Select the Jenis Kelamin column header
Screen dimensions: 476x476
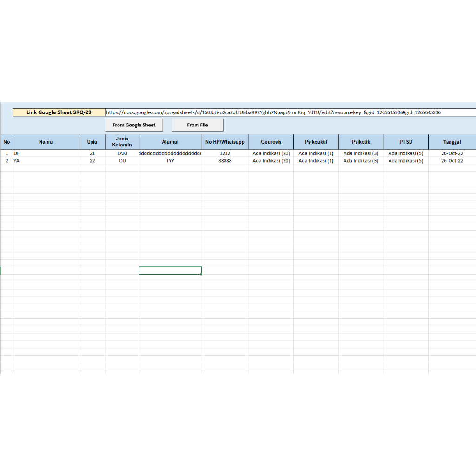(122, 142)
